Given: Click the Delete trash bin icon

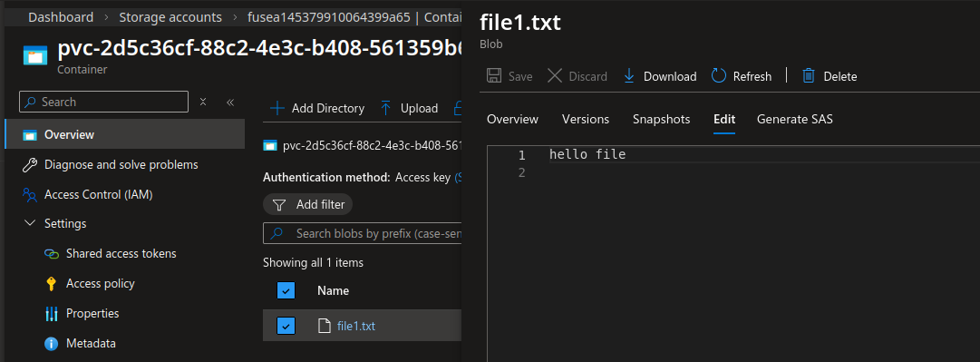Looking at the screenshot, I should click(x=809, y=76).
